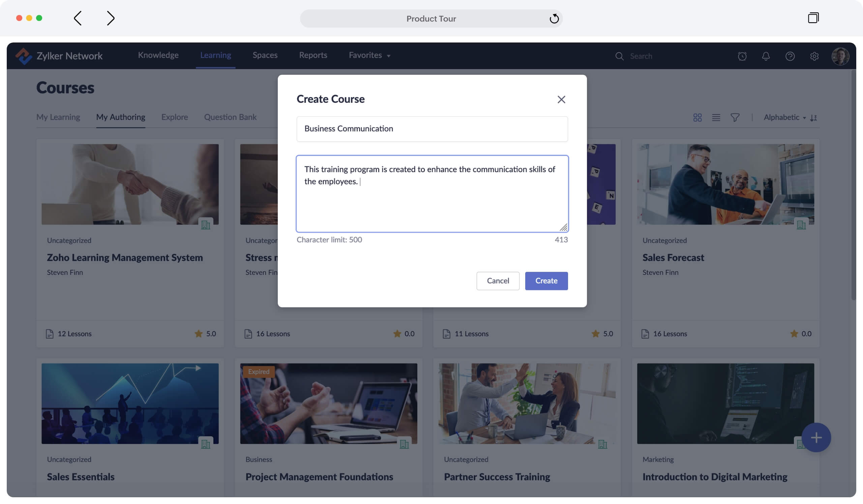
Task: Toggle the sort order direction icon
Action: point(814,118)
